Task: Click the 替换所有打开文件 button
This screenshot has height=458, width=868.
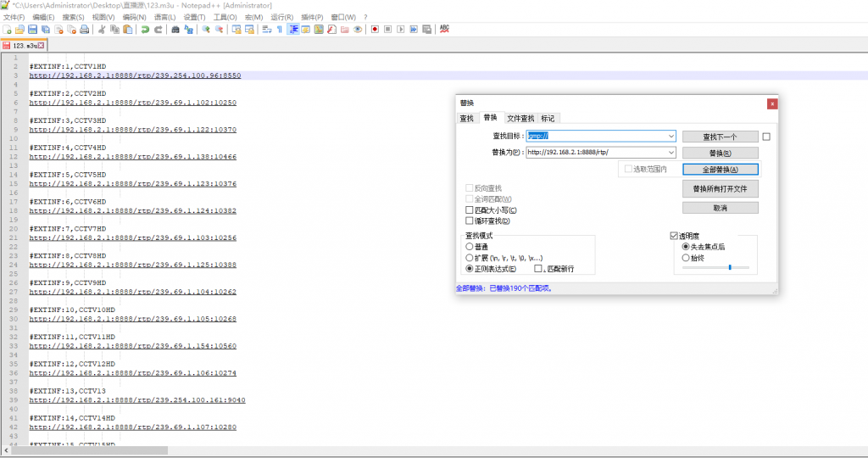Action: pos(721,189)
